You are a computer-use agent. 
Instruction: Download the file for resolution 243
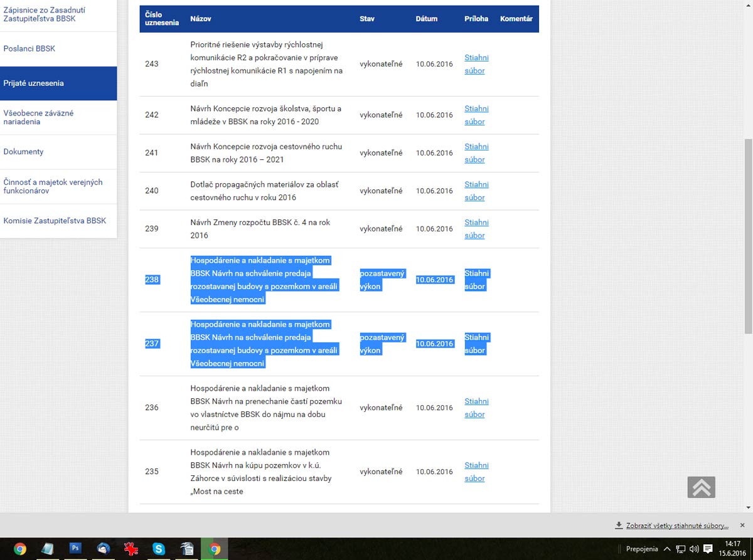[x=476, y=64]
